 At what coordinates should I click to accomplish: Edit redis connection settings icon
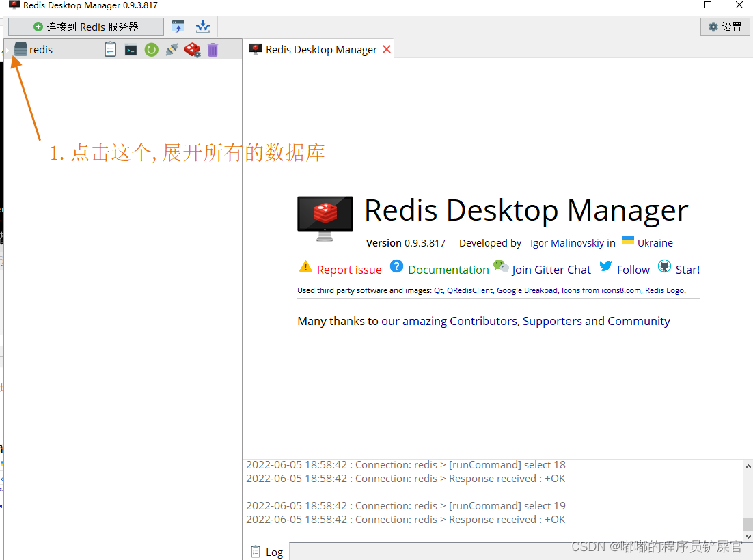tap(193, 49)
